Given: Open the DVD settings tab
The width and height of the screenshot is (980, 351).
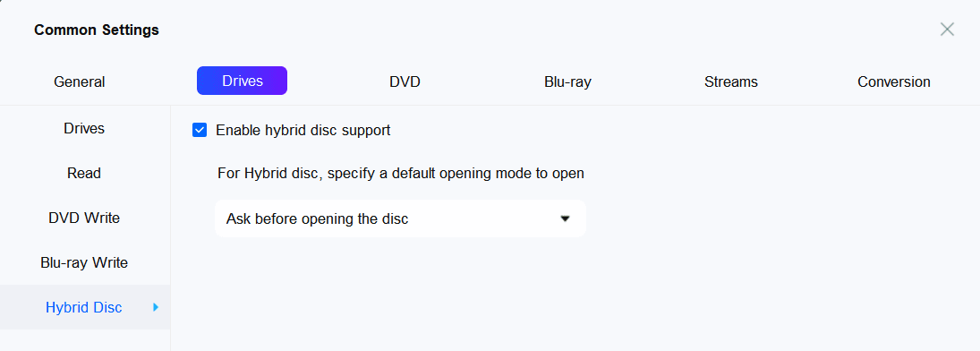Looking at the screenshot, I should pyautogui.click(x=405, y=81).
